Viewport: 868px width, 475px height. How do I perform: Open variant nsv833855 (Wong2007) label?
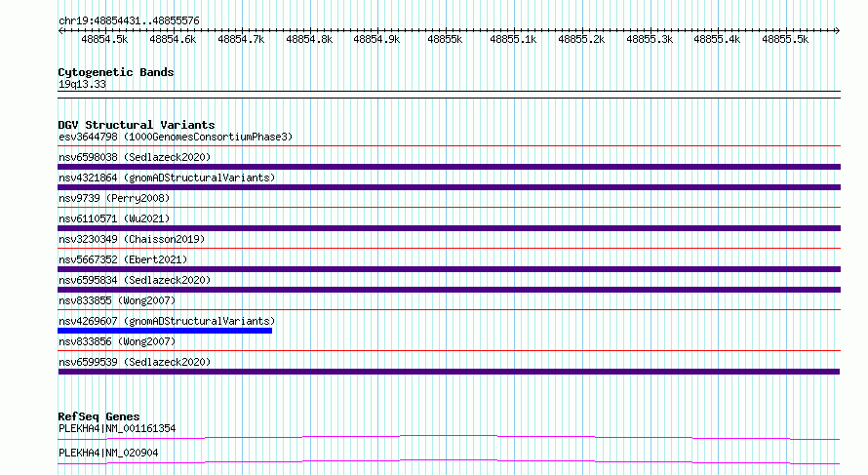pos(117,300)
